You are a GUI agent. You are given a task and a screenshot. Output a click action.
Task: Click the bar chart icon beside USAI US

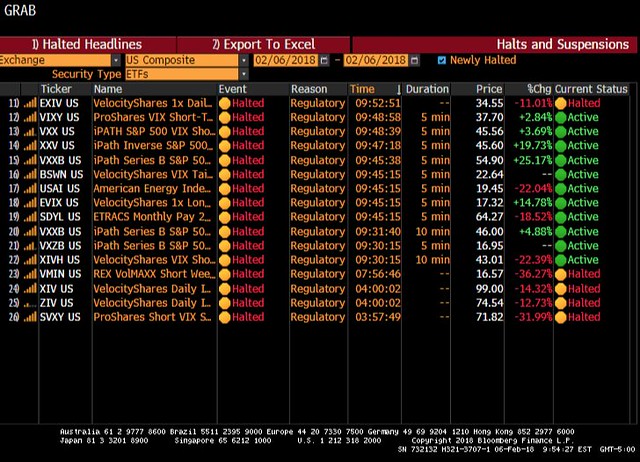pos(30,189)
